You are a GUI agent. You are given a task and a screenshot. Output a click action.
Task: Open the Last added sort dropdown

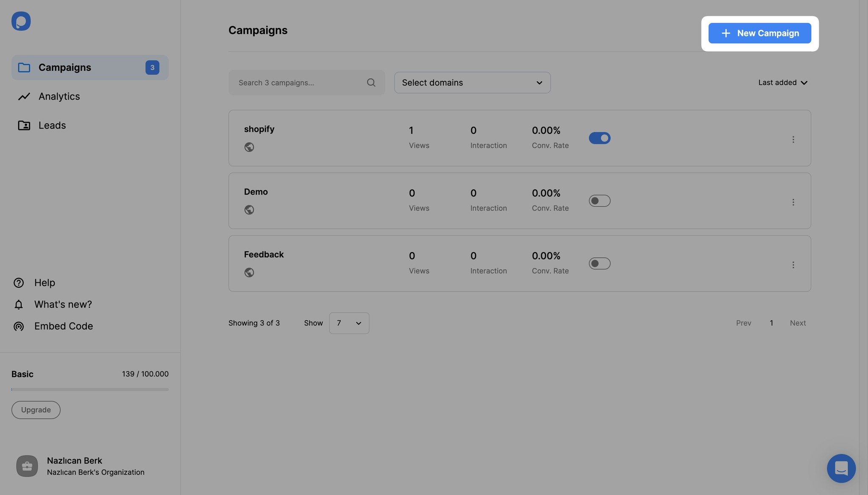click(x=783, y=83)
